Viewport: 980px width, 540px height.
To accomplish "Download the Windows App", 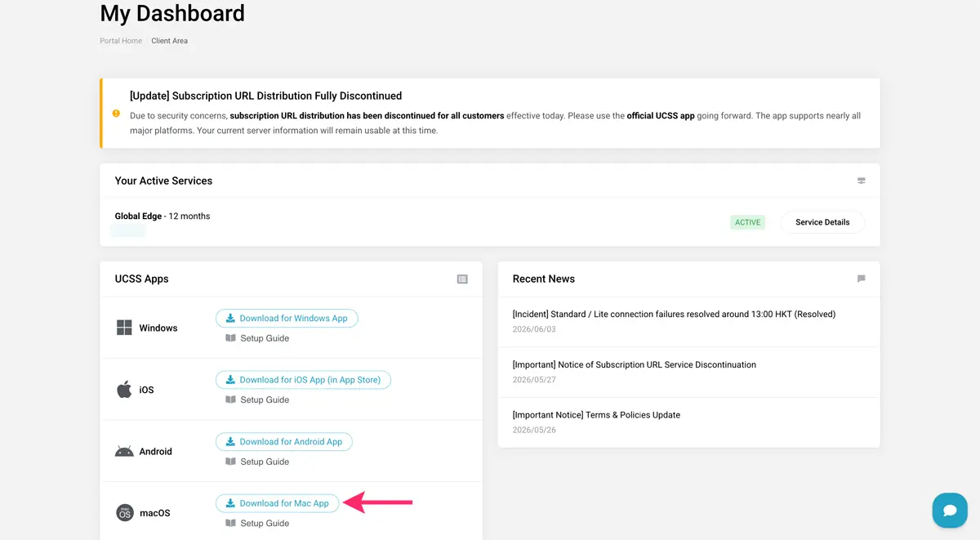I will click(x=287, y=319).
